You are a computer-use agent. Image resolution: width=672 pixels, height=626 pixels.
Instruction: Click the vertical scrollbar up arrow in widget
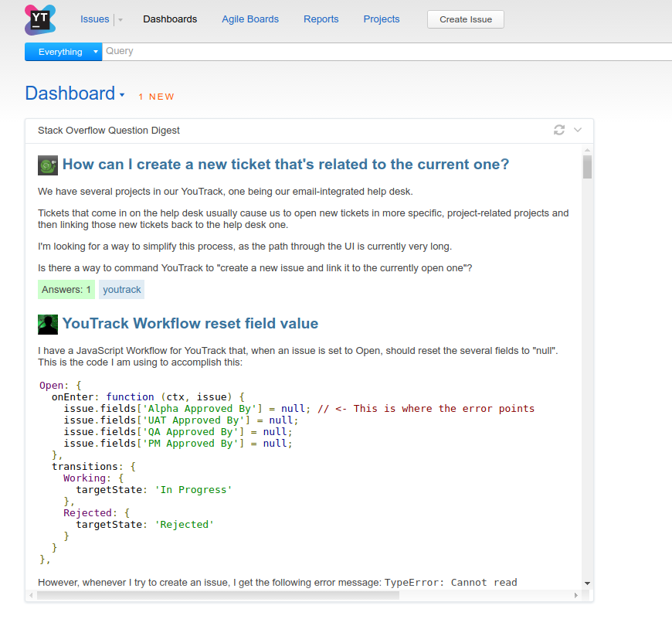pos(587,150)
